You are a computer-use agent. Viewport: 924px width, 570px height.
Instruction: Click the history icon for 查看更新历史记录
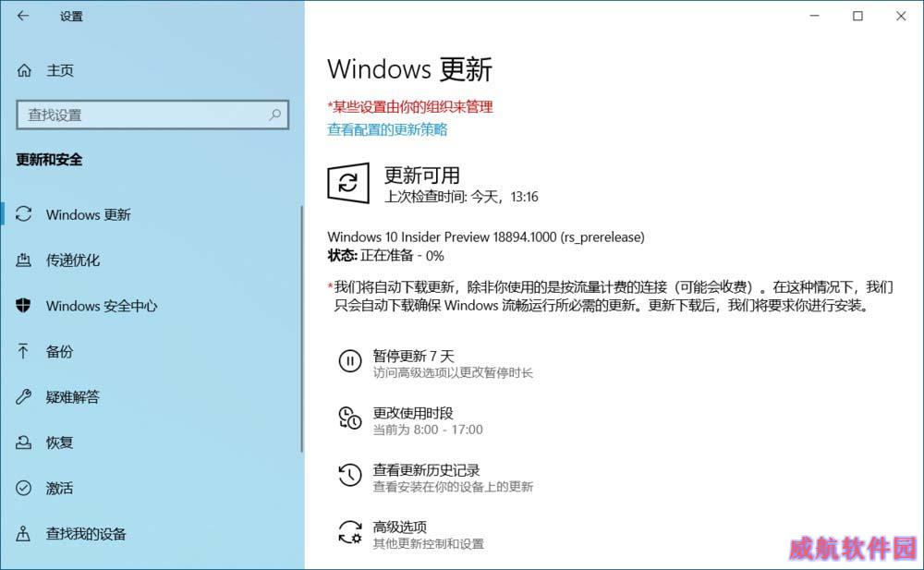[350, 475]
